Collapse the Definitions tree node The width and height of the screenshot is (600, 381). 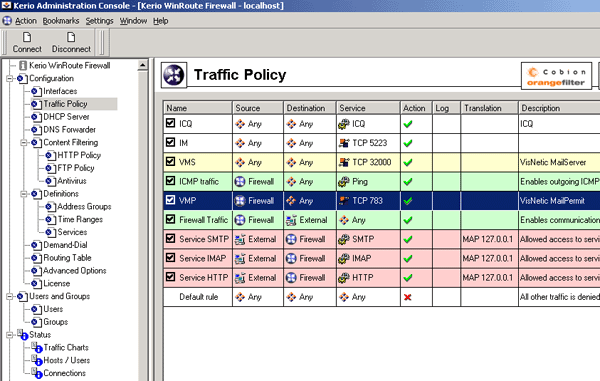pos(24,194)
